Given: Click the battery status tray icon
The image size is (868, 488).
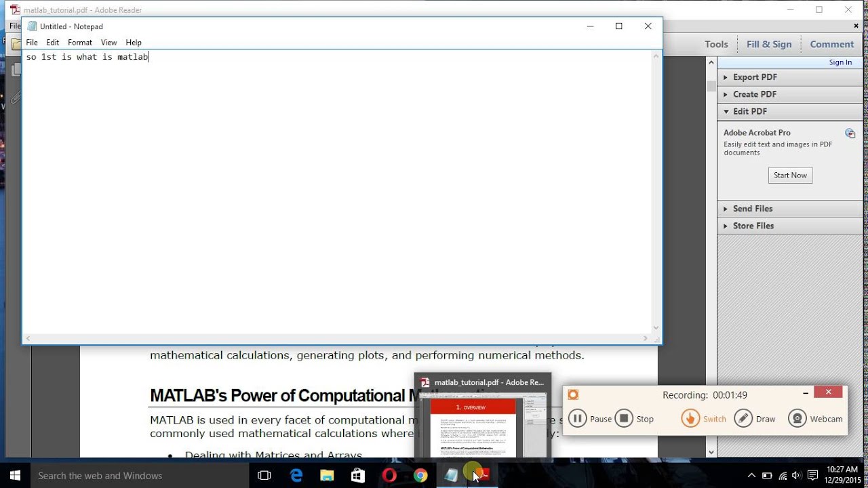Looking at the screenshot, I should click(x=767, y=476).
